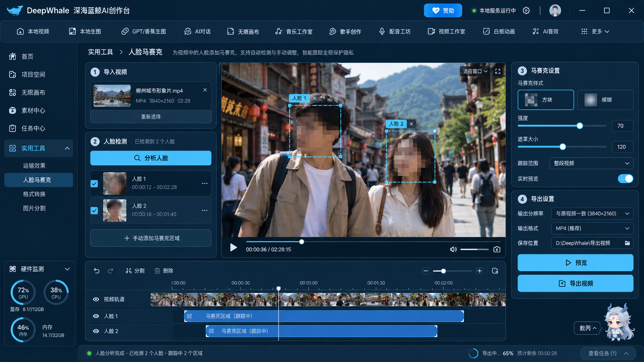Click the 导出视频 button
Image resolution: width=644 pixels, height=362 pixels.
575,284
